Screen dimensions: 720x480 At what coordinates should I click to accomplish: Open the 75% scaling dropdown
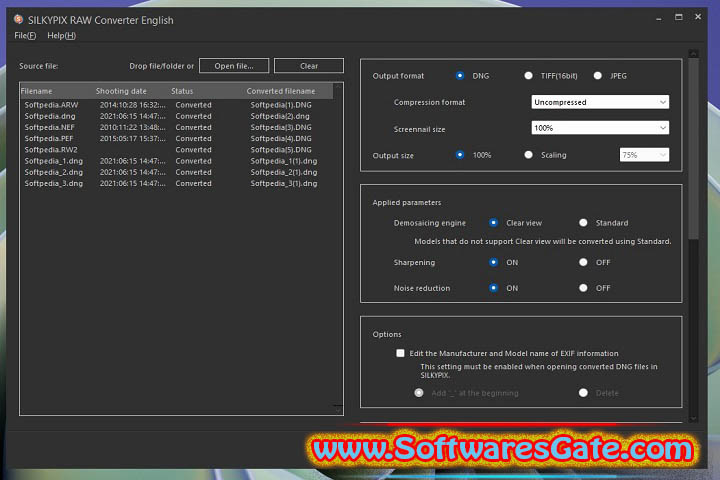[644, 155]
